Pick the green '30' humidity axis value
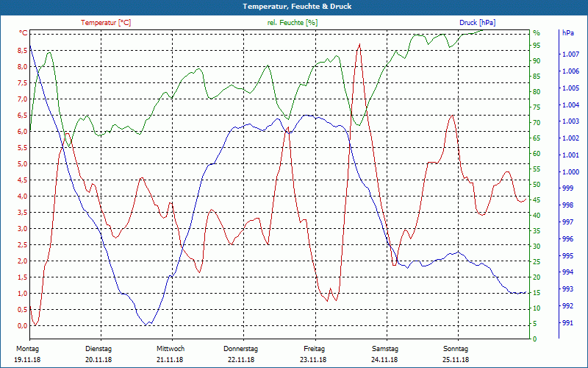Screen dimensions: 588x368 click(537, 247)
